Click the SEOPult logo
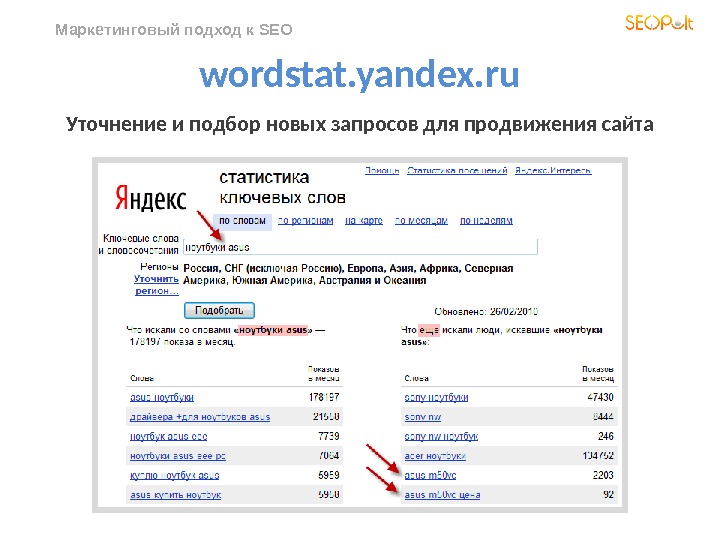720x540 pixels. coord(659,23)
